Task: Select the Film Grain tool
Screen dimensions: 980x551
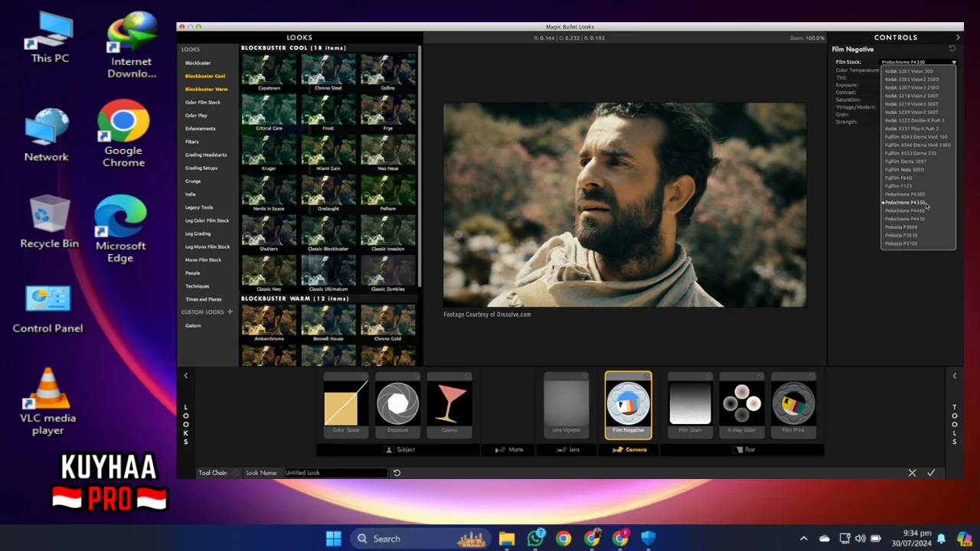Action: pyautogui.click(x=690, y=405)
